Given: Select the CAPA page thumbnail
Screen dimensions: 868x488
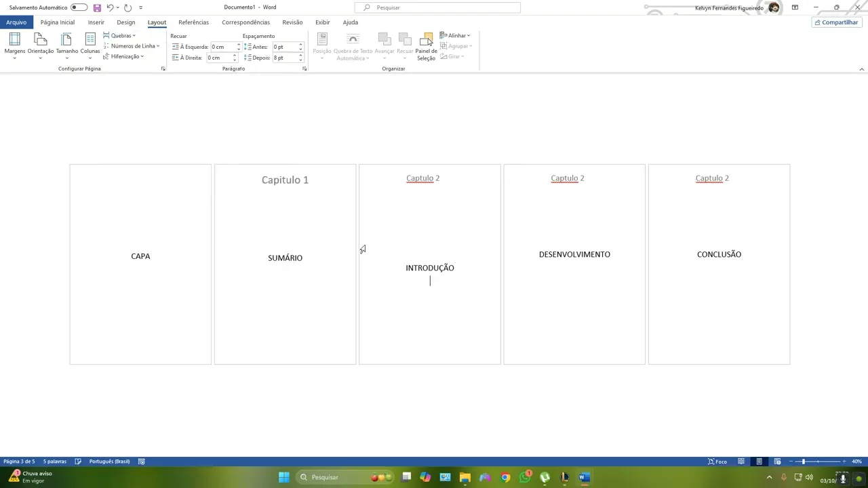Looking at the screenshot, I should point(140,264).
